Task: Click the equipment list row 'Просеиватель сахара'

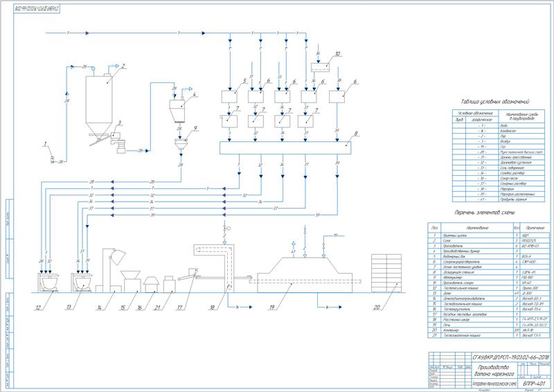Action: pyautogui.click(x=489, y=283)
